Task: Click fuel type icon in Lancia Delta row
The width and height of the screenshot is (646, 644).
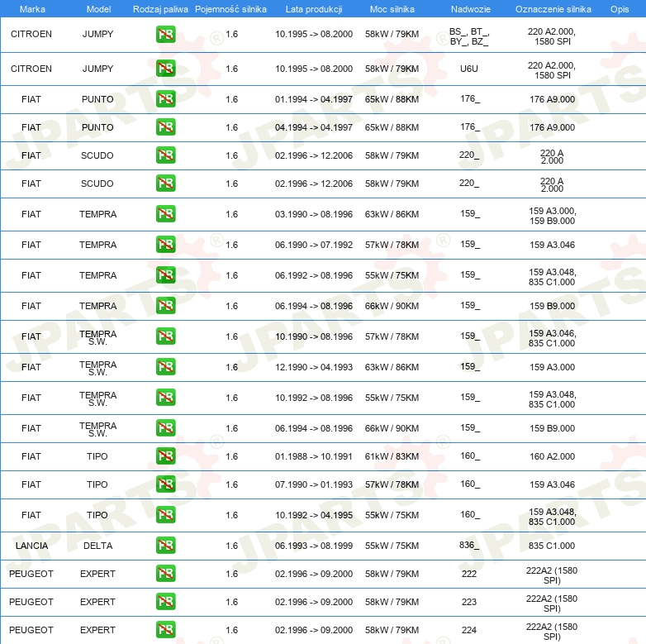Action: (165, 546)
